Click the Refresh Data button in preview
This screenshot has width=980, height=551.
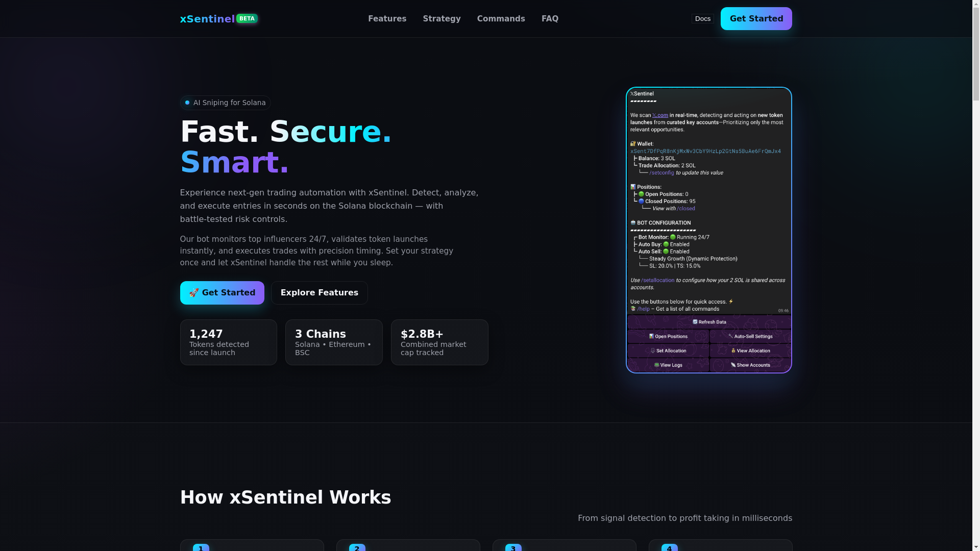click(x=709, y=322)
